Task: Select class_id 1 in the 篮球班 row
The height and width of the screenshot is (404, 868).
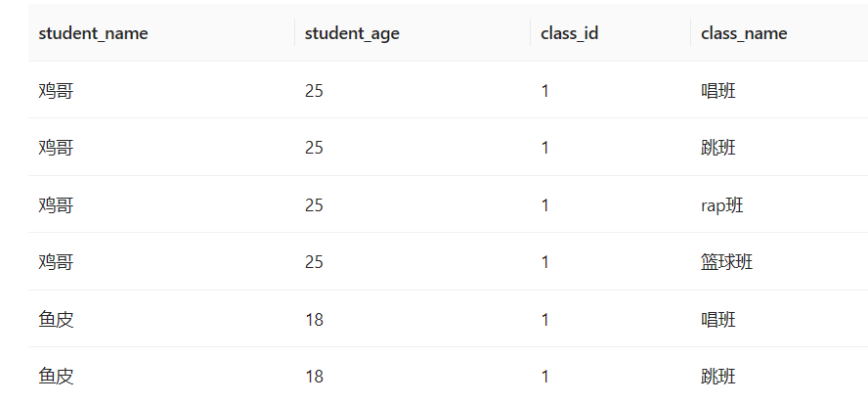Action: 545,262
